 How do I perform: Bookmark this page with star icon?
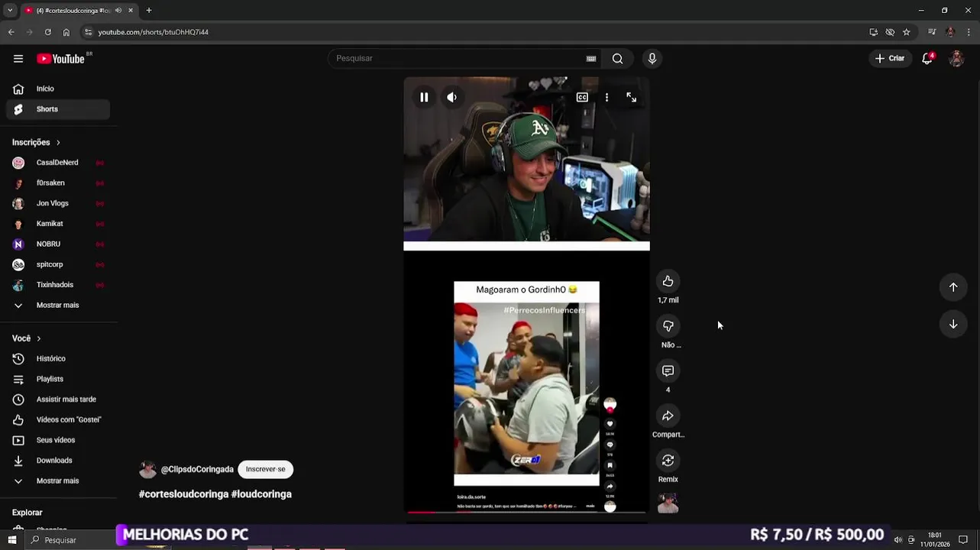(907, 32)
